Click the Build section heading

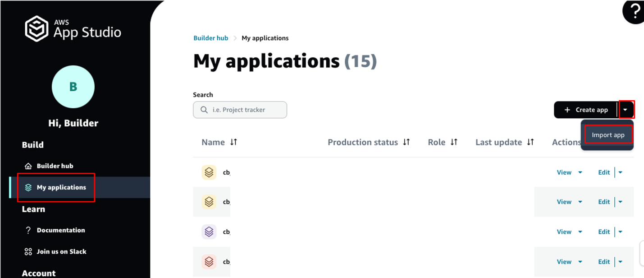click(x=33, y=145)
